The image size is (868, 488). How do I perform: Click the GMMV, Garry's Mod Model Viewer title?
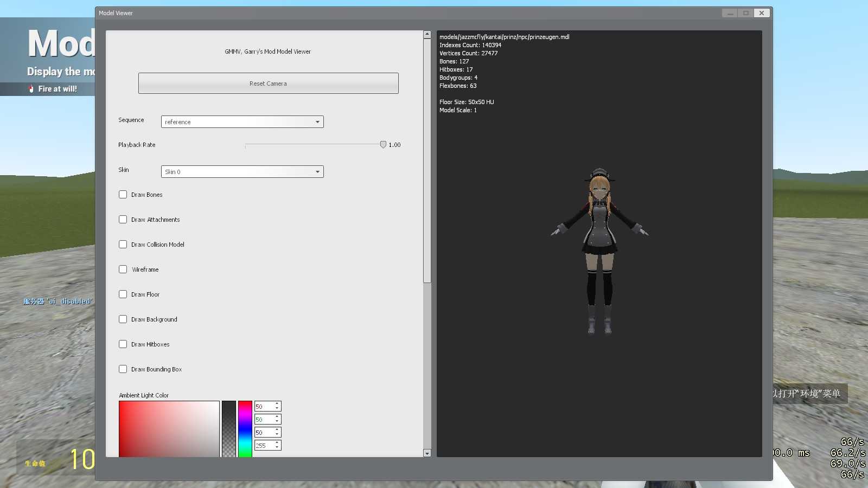coord(268,52)
